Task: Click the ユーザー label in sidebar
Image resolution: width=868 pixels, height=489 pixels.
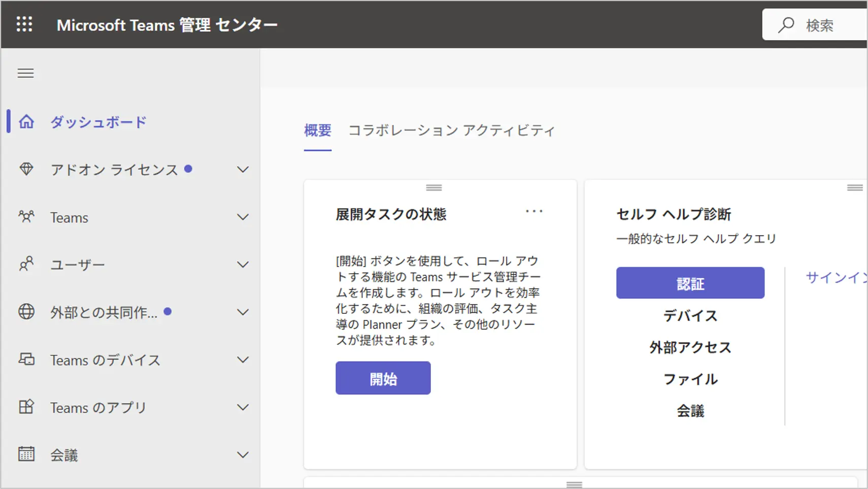Action: pos(78,265)
